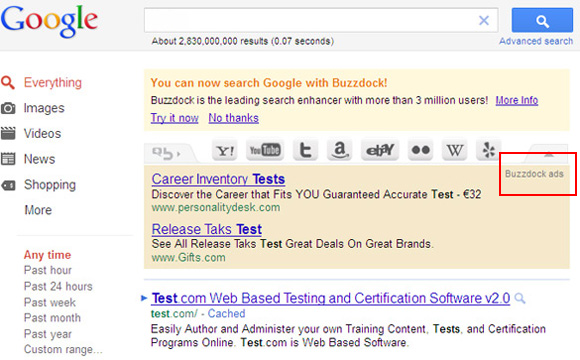Click preview magnifier beside Test.com result

(x=520, y=298)
